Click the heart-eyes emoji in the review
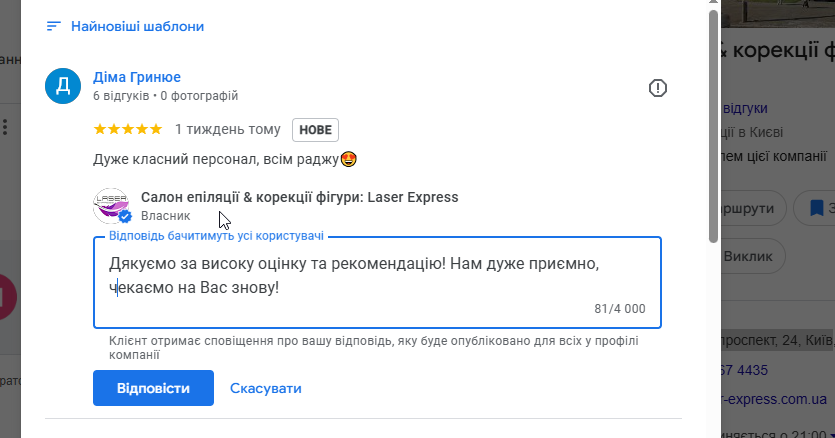Image resolution: width=835 pixels, height=438 pixels. tap(349, 158)
